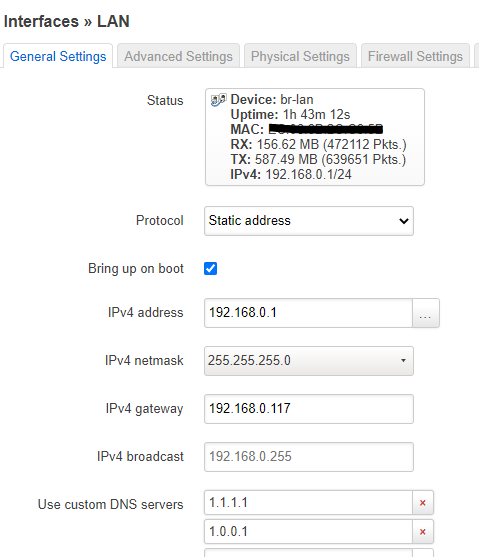Remove the 1.1.1.1 DNS server entry
The image size is (479, 557).
[423, 503]
